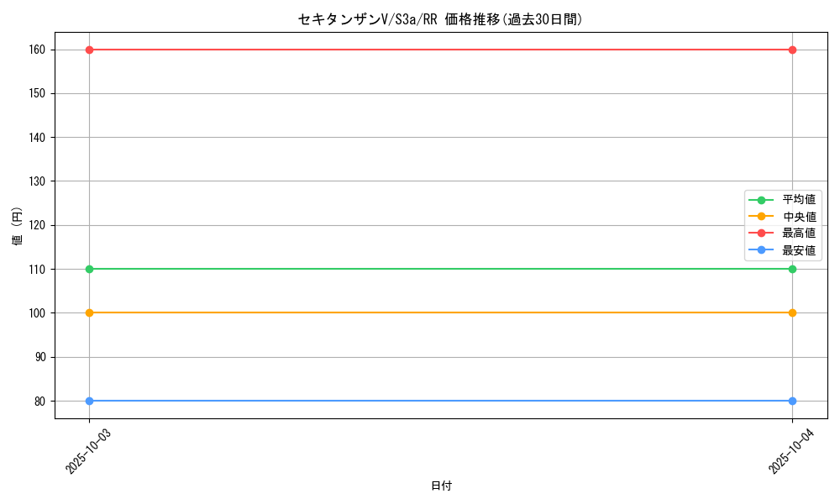
Task: Click the 120 y-axis tick label
Action: tap(35, 225)
